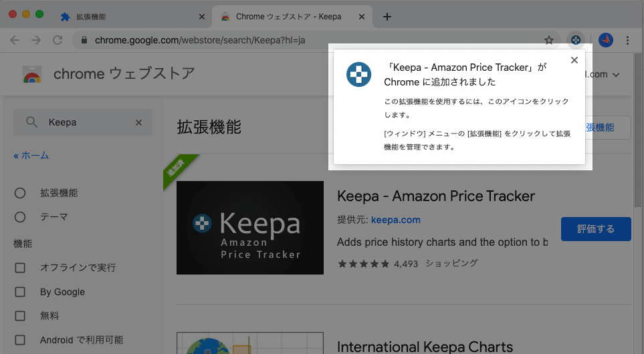Go back via « ホーム link

31,156
